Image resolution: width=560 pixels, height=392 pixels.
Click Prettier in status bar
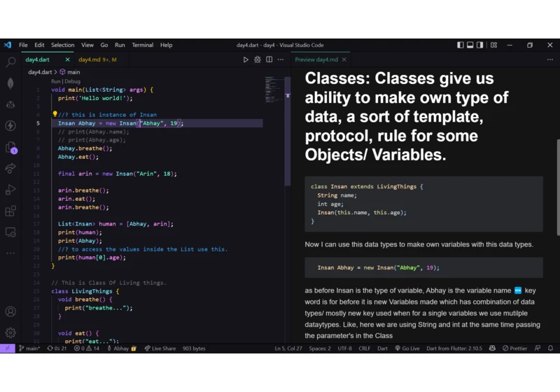pyautogui.click(x=514, y=349)
